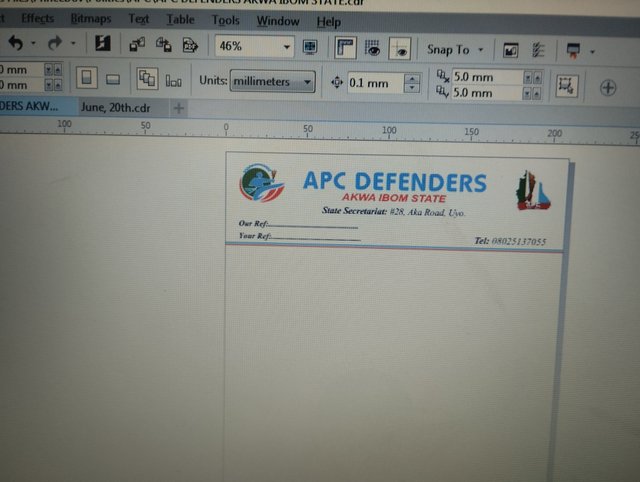This screenshot has width=640, height=482.
Task: Click the Quick customize plus icon
Action: 608,87
